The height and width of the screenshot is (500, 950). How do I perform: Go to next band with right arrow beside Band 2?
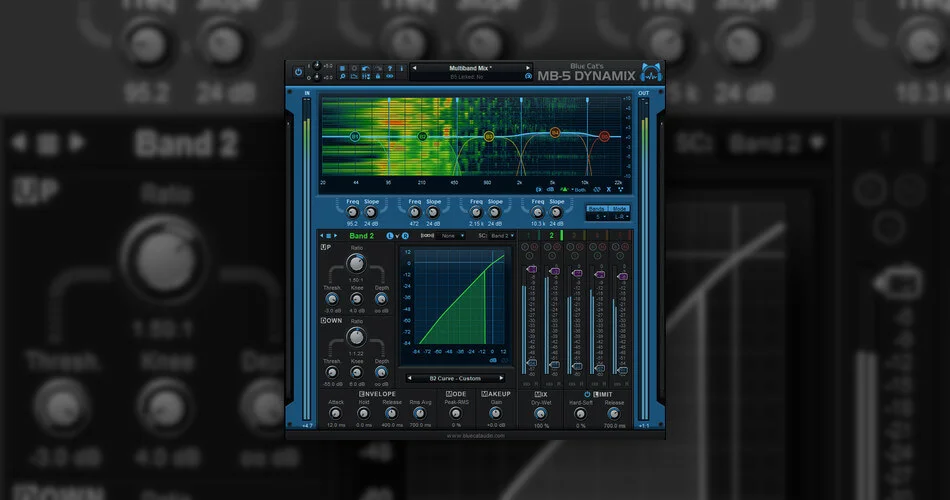tap(336, 236)
